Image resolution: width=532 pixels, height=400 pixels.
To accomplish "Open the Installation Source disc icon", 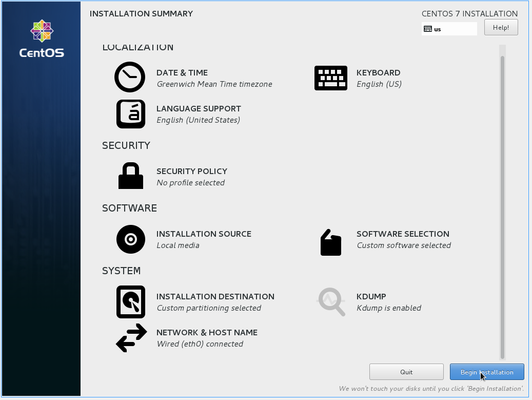I will point(130,239).
